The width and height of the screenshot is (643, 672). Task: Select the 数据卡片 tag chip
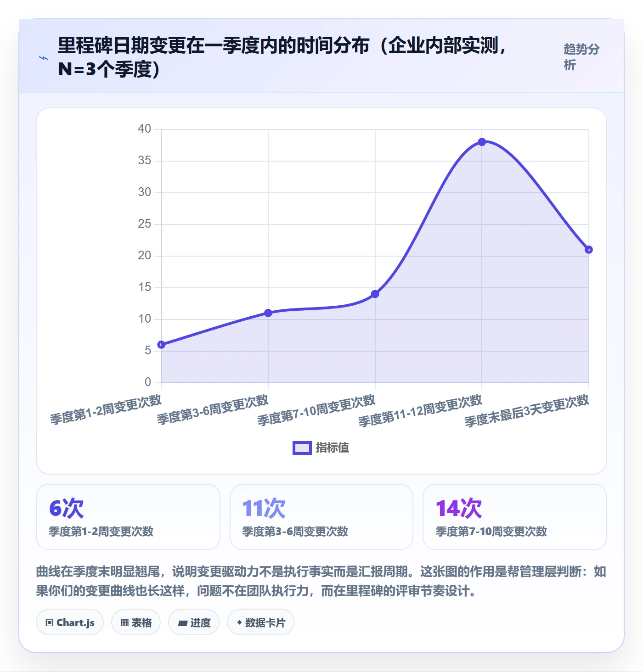(x=261, y=622)
